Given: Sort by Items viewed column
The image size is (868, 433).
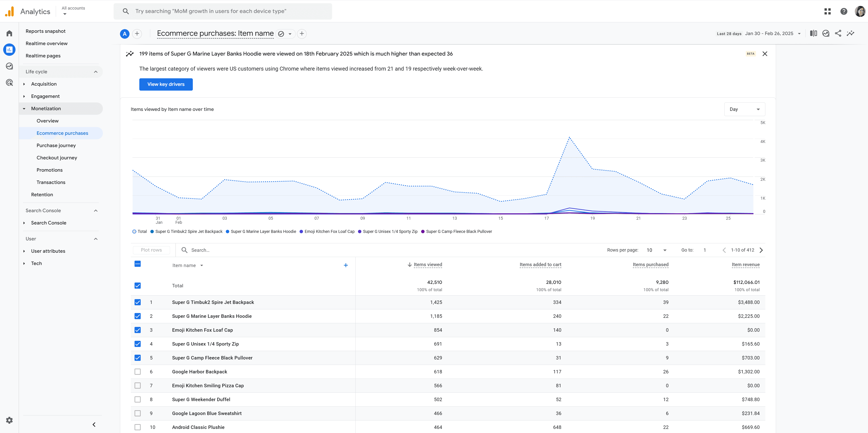Looking at the screenshot, I should (x=428, y=265).
